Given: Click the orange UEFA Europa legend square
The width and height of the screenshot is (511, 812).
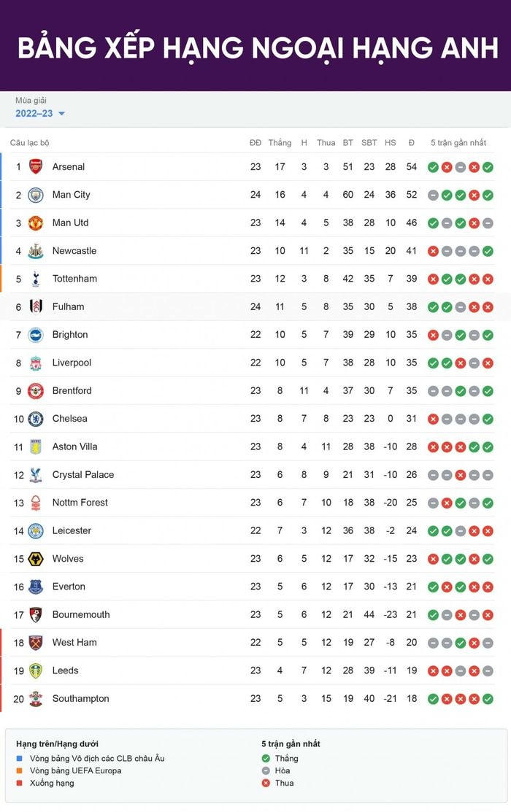Looking at the screenshot, I should coord(20,771).
